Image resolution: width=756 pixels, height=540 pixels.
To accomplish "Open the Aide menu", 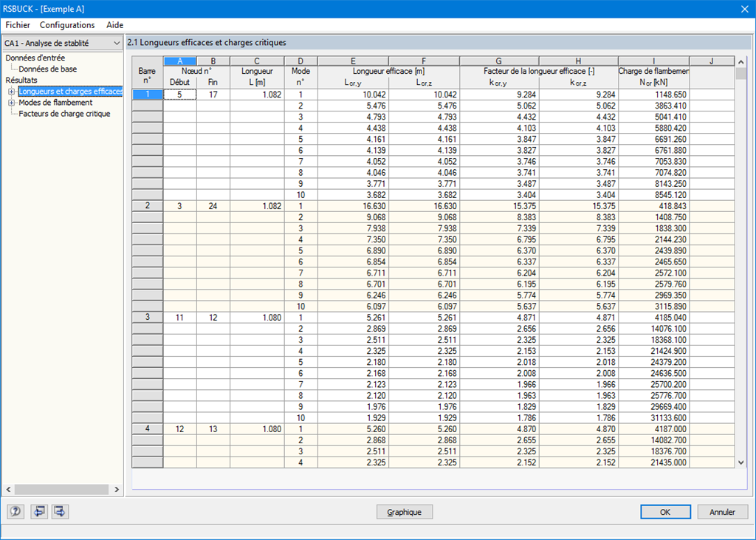I will coord(114,25).
